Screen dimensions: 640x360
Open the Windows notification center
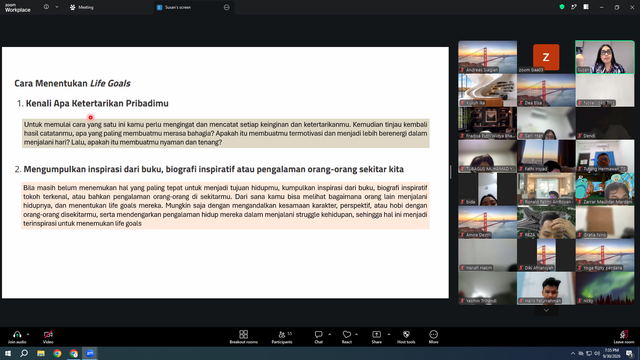click(629, 353)
